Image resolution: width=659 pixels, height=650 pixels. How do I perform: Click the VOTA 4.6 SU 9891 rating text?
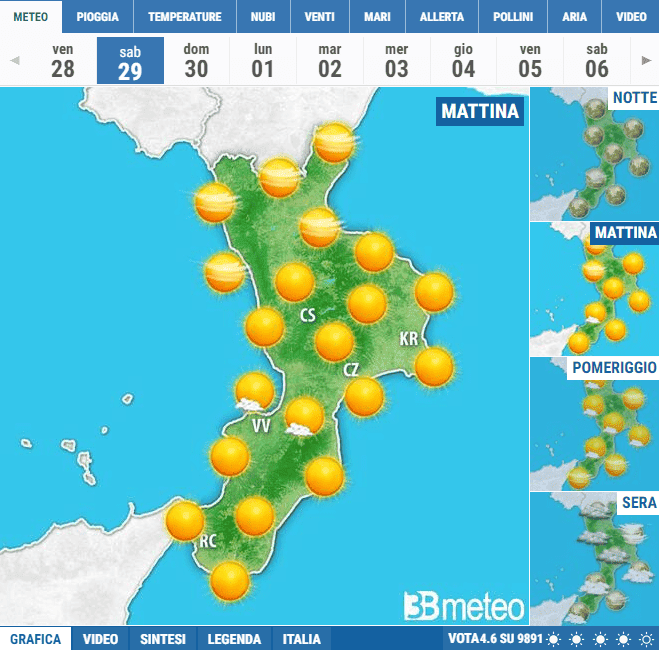coord(496,639)
